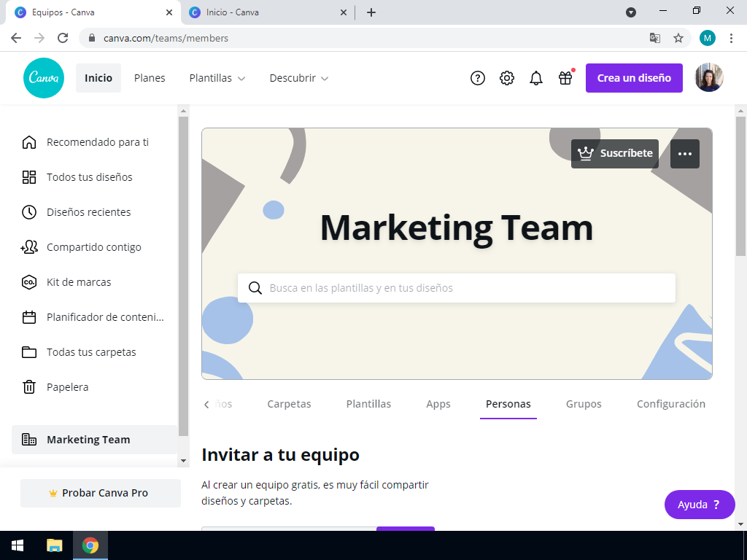Open the Inicio nav item

tap(98, 78)
